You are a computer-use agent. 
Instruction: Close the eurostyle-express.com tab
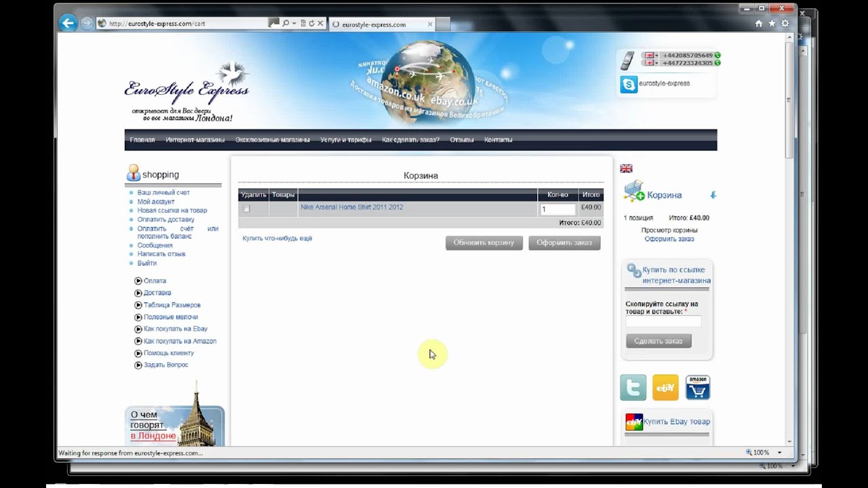(429, 24)
